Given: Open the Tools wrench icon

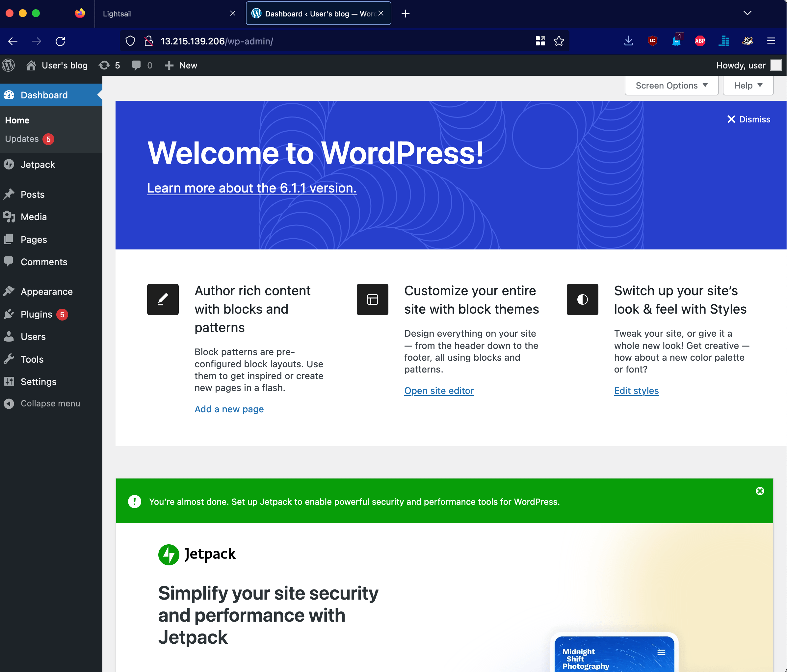Looking at the screenshot, I should pyautogui.click(x=9, y=359).
